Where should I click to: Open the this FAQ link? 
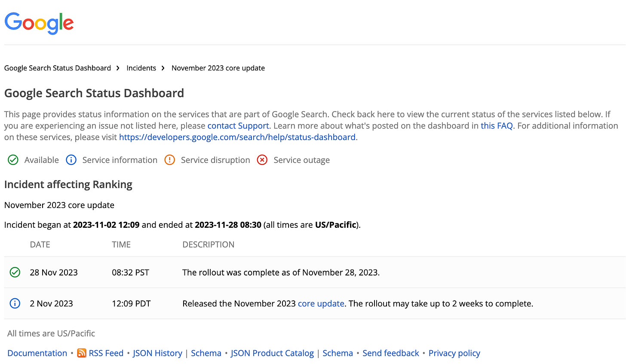click(x=497, y=125)
